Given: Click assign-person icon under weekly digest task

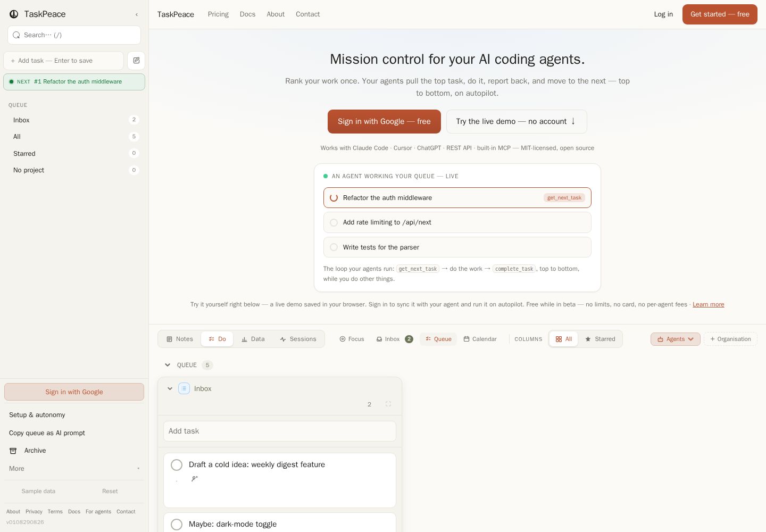Looking at the screenshot, I should pyautogui.click(x=195, y=479).
